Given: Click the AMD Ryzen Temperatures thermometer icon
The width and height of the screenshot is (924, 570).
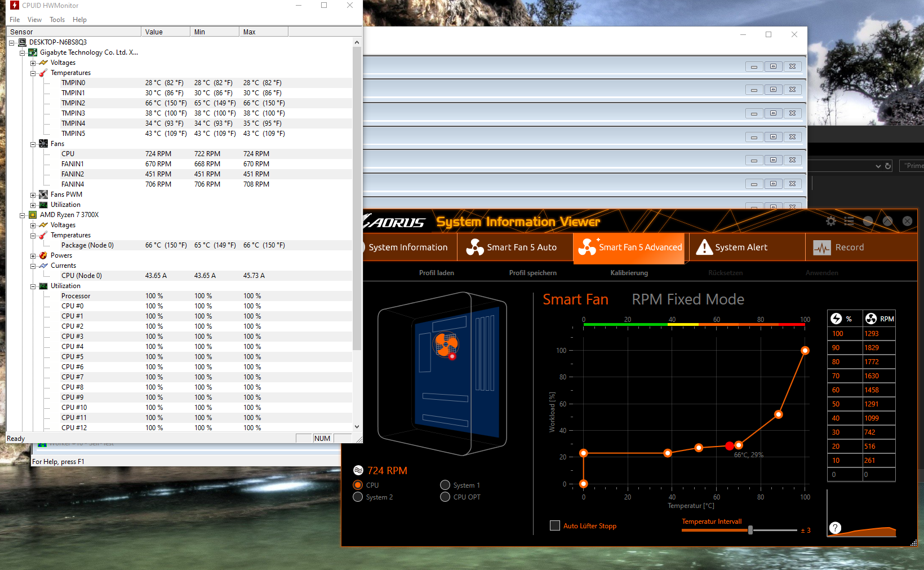Looking at the screenshot, I should pyautogui.click(x=43, y=235).
